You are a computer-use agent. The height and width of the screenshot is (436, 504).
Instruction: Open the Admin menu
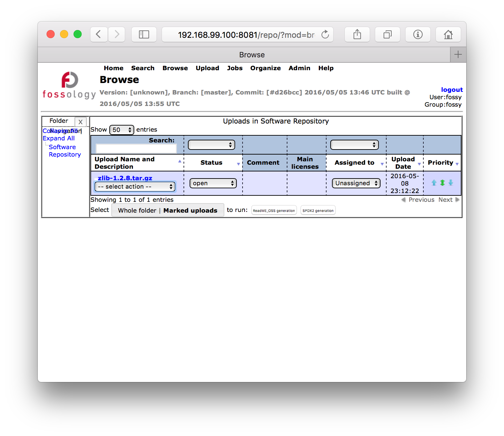[299, 68]
